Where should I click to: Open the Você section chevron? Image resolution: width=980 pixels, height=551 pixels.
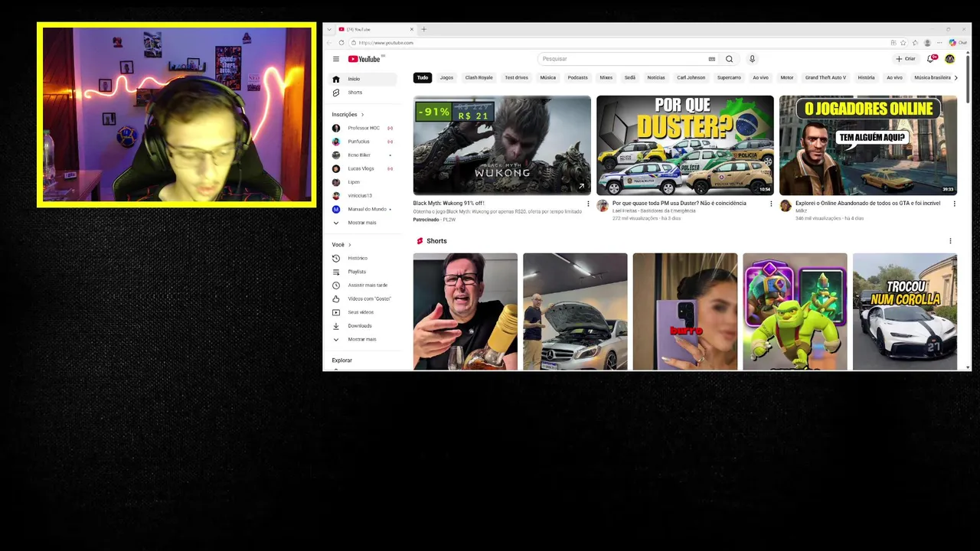pyautogui.click(x=350, y=245)
